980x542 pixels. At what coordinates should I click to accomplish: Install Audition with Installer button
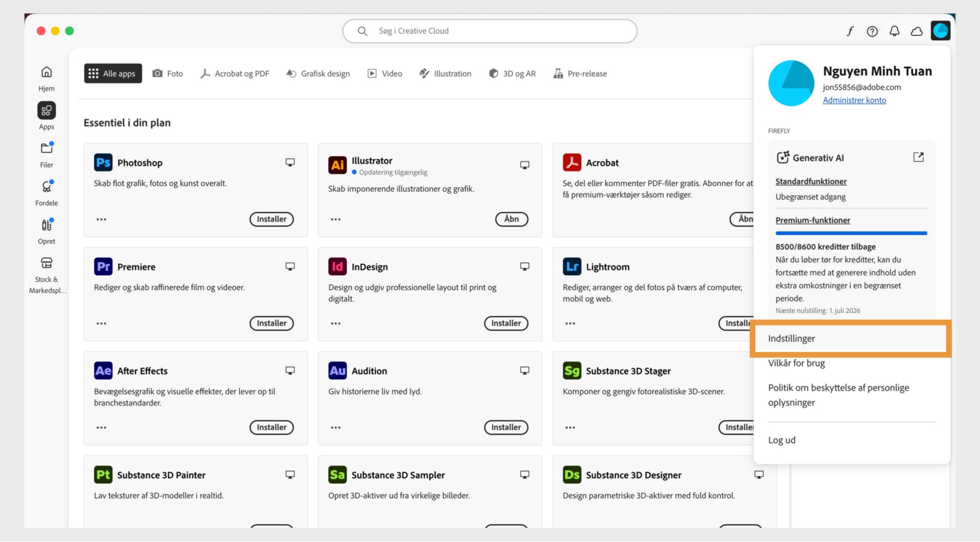(506, 427)
